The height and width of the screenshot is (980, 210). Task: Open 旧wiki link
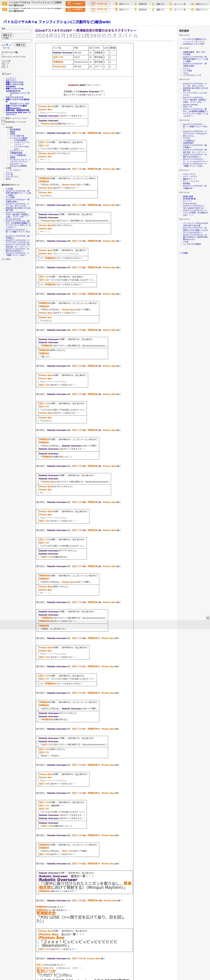coord(8,179)
